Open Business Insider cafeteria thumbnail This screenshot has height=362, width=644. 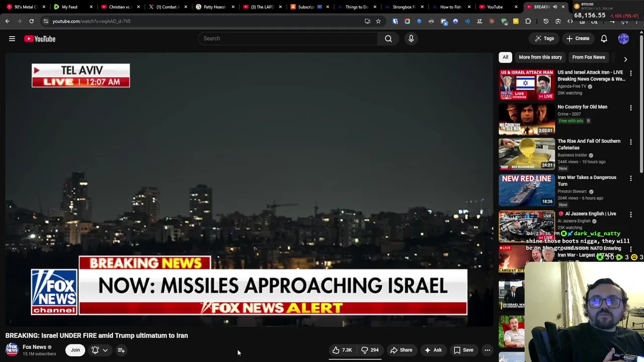[527, 154]
